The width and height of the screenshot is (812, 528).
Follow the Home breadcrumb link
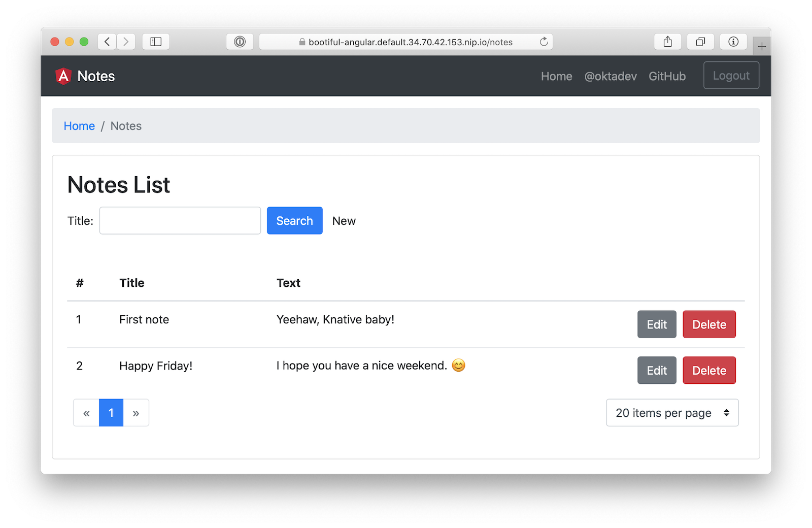click(x=79, y=126)
